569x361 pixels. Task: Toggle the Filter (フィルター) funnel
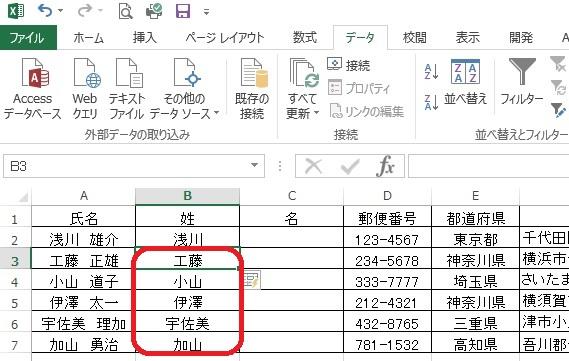pyautogui.click(x=522, y=82)
